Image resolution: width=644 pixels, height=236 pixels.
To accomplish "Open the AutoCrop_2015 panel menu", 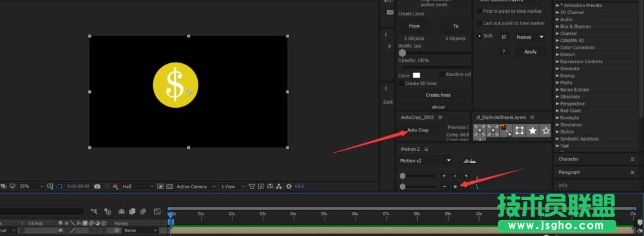I will tap(440, 117).
